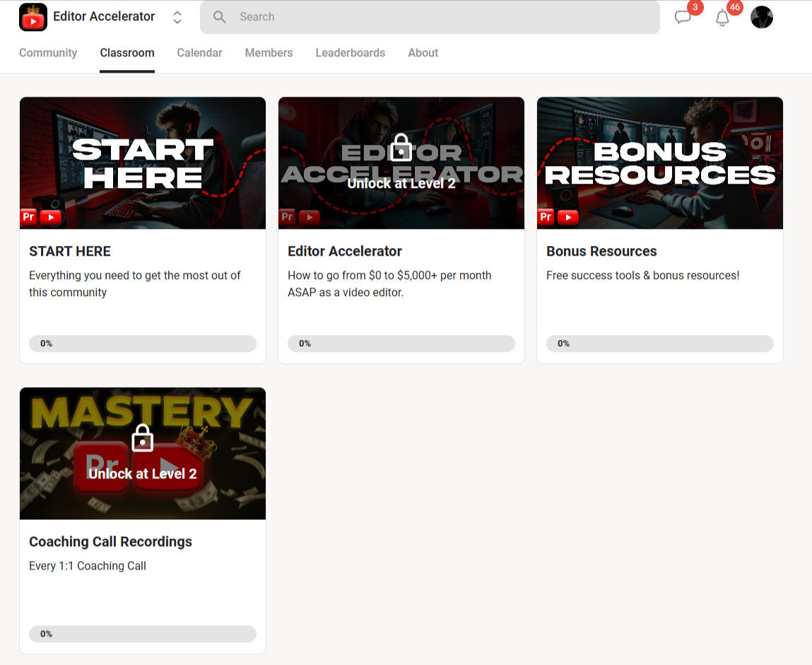Click the search magnifier icon
Viewport: 812px width, 665px height.
(x=220, y=17)
